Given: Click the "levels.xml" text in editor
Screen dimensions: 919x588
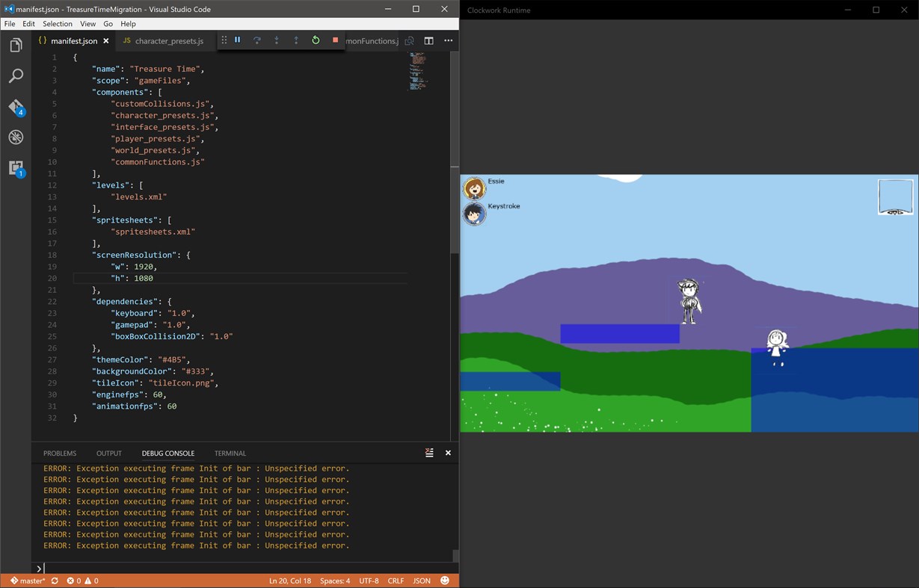Looking at the screenshot, I should click(x=139, y=197).
